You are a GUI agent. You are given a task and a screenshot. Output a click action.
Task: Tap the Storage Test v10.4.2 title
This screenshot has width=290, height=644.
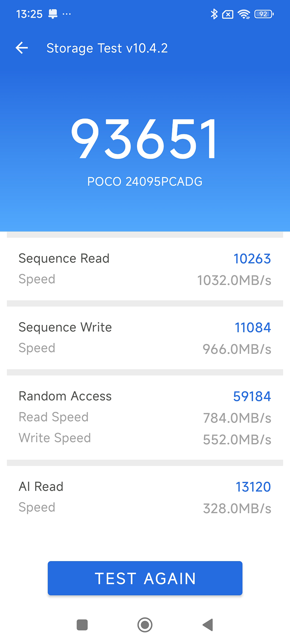107,48
